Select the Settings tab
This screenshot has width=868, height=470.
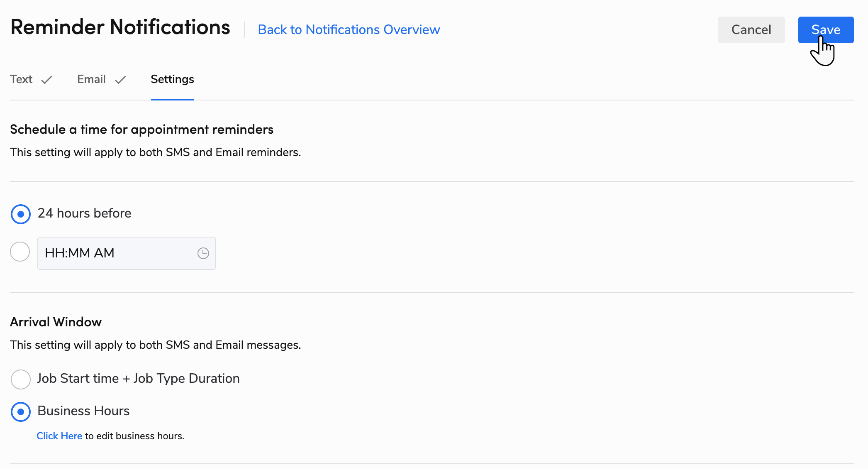[x=172, y=79]
